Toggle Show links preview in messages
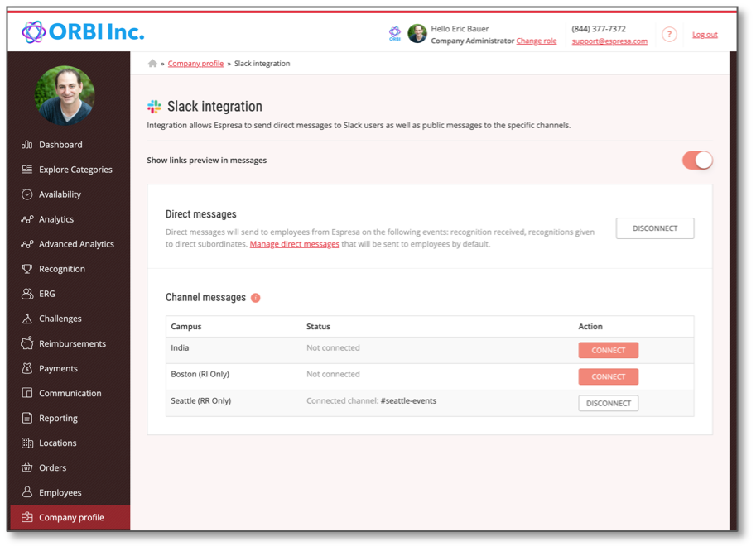Viewport: 756px width, 551px height. click(x=697, y=161)
